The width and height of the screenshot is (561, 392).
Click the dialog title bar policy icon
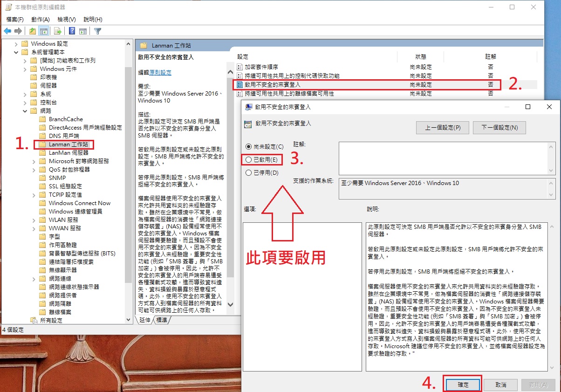point(249,107)
